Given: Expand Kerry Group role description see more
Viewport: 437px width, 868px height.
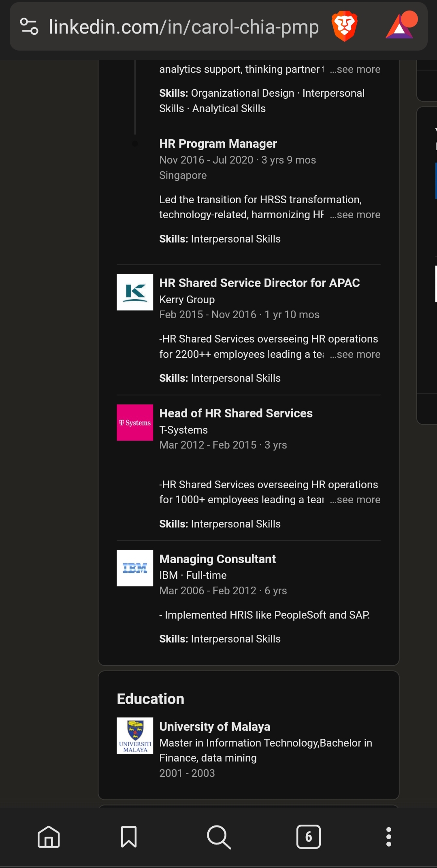Looking at the screenshot, I should (x=355, y=355).
